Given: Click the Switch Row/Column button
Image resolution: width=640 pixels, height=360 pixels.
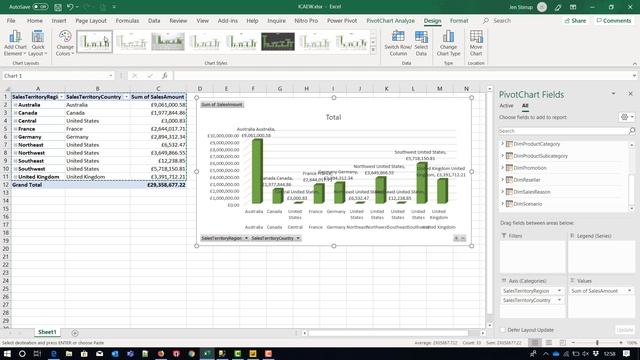Looking at the screenshot, I should click(398, 43).
